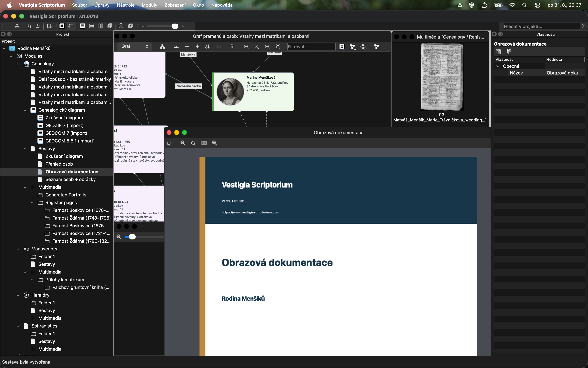This screenshot has height=368, width=588.
Task: Zoom in using the graph toolbar
Action: (267, 47)
